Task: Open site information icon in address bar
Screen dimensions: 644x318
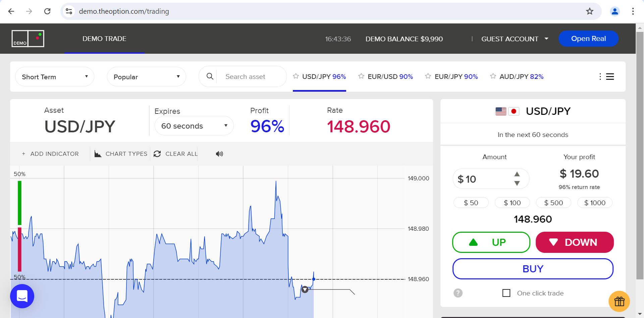Action: (x=69, y=11)
